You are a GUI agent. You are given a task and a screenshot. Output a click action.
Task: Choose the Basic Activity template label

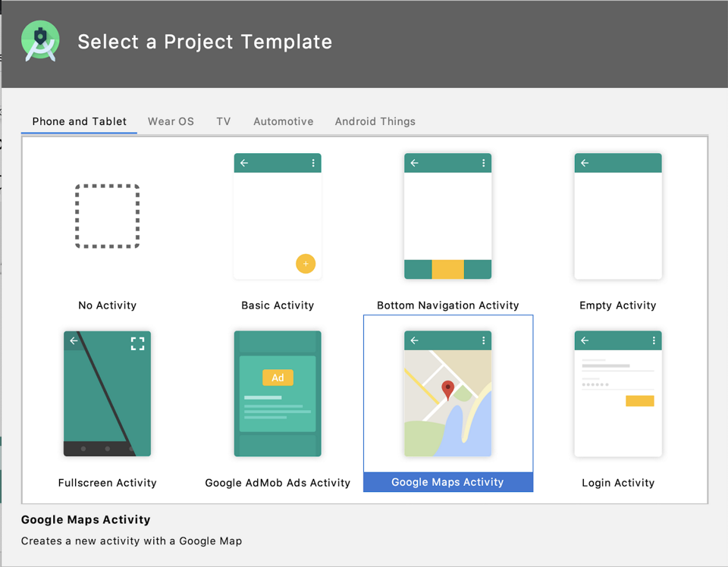278,305
